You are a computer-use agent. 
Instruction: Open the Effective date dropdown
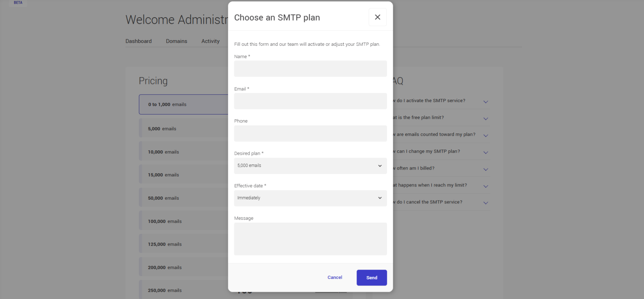[310, 198]
